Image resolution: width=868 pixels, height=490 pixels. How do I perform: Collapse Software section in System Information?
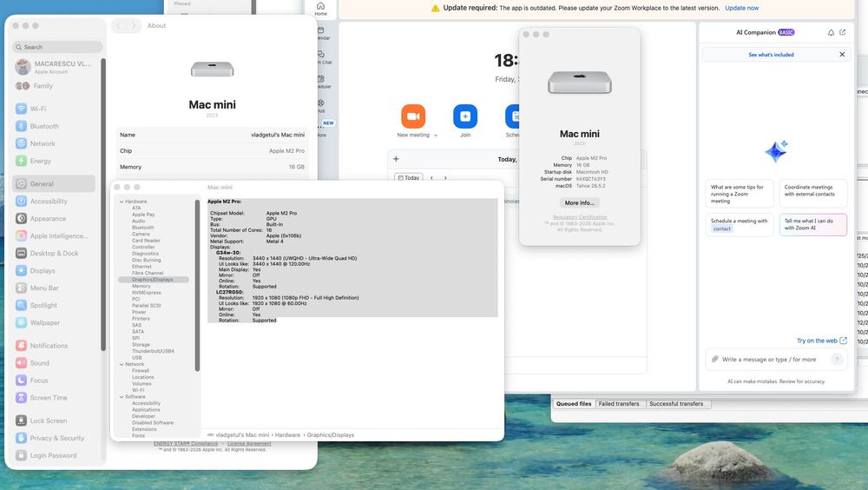click(122, 397)
